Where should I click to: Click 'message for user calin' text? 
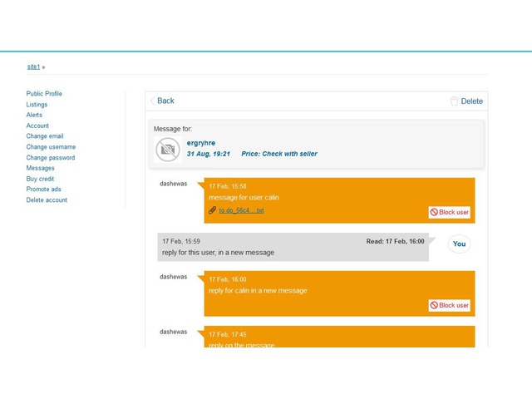pos(244,198)
